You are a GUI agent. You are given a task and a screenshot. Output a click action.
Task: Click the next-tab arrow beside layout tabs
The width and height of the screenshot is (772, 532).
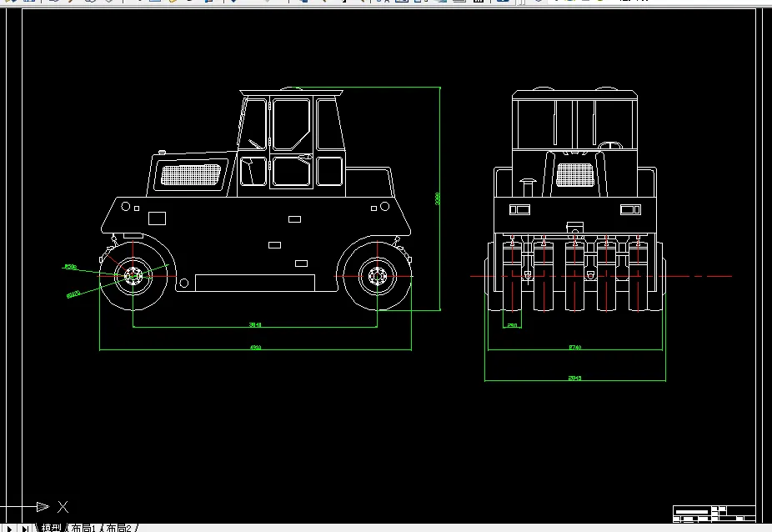pyautogui.click(x=9, y=529)
